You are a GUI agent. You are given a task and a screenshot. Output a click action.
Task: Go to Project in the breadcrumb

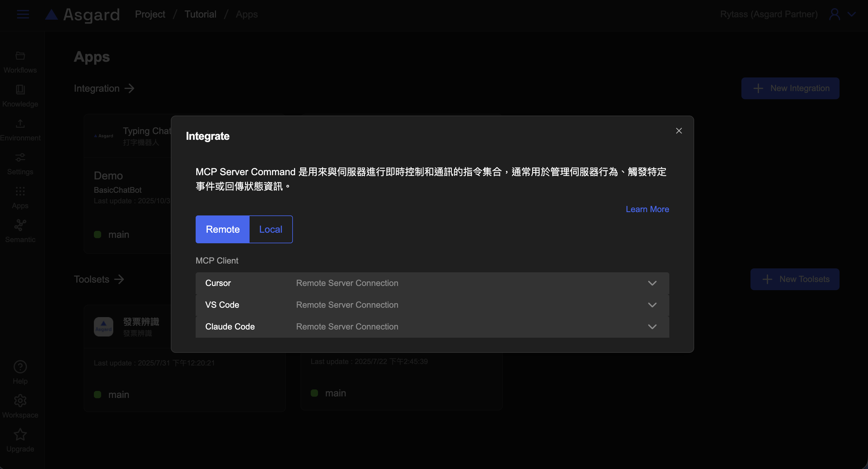pos(150,14)
